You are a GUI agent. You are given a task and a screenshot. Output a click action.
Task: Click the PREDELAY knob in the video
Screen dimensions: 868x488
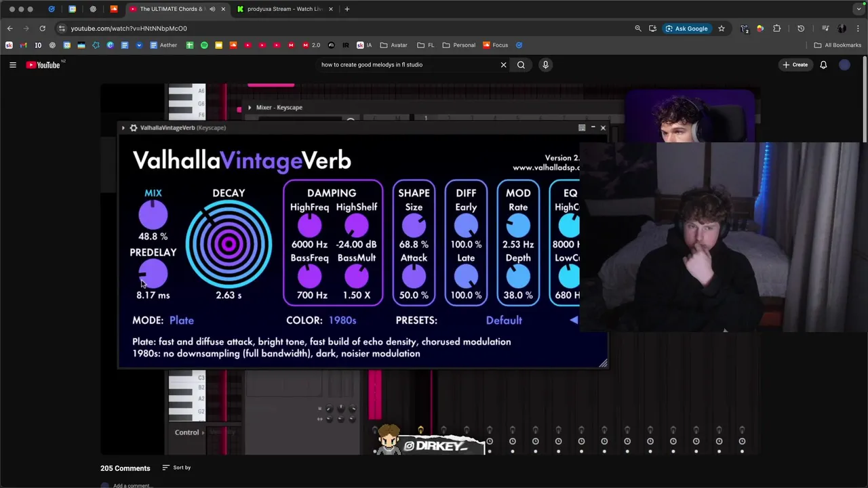click(153, 274)
